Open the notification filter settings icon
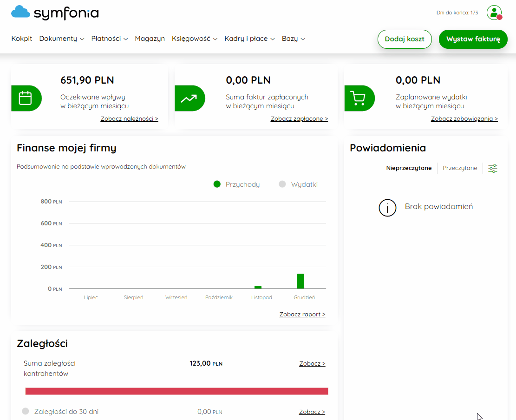Screen dimensions: 516x420 click(493, 168)
